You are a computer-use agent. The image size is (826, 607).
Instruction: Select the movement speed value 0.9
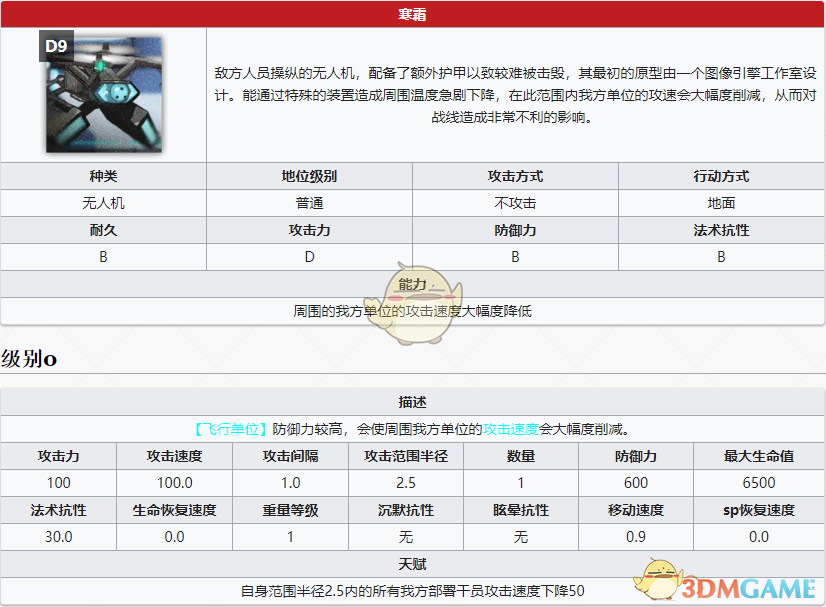tap(636, 537)
